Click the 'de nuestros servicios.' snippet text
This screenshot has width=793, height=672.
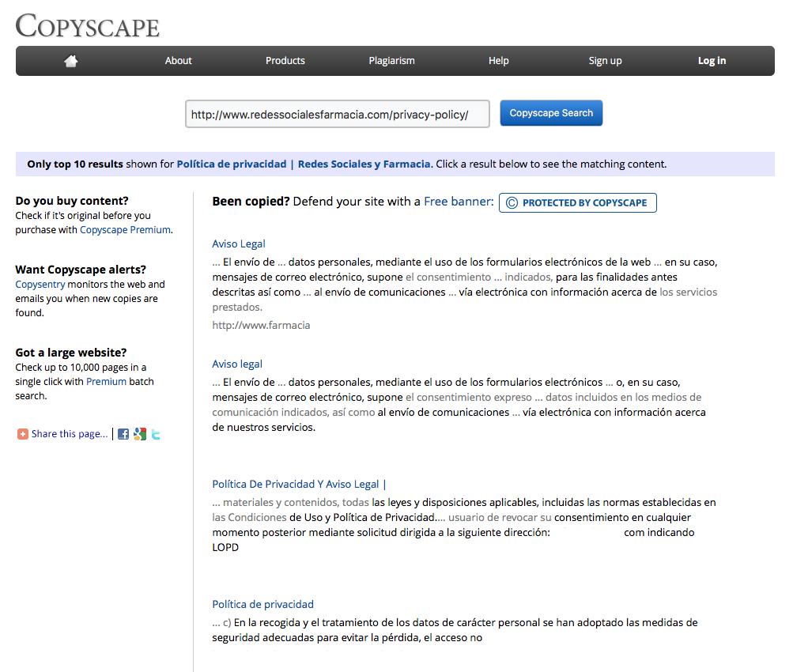[x=263, y=427]
